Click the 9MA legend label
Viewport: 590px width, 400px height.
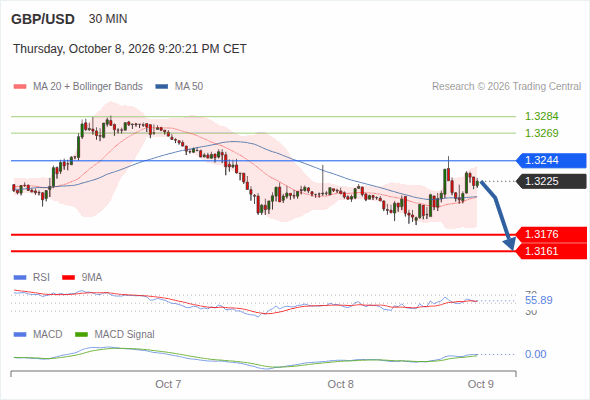pos(92,278)
